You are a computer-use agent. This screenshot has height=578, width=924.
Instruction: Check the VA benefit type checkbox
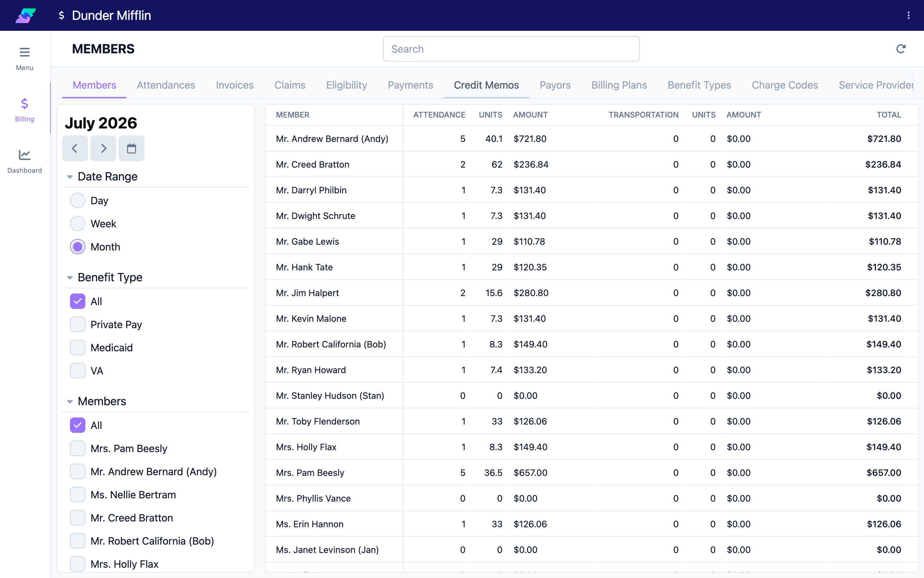(78, 371)
